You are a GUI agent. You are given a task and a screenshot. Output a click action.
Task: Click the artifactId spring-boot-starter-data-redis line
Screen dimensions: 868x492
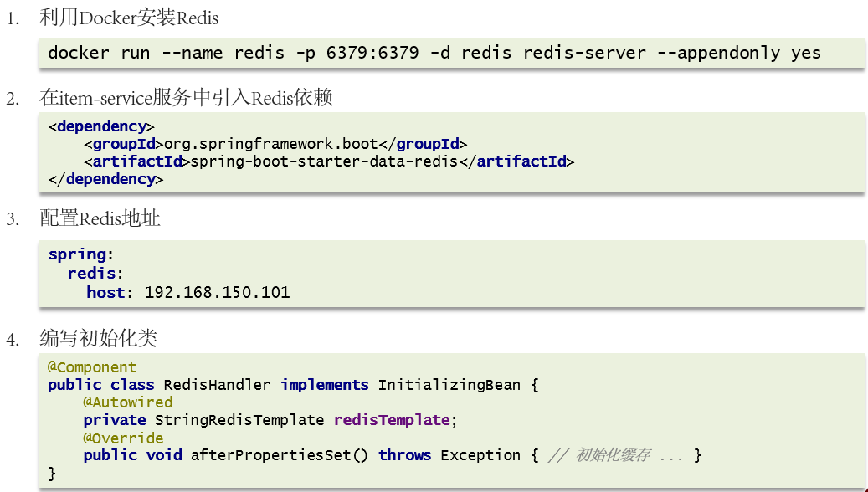coord(330,161)
